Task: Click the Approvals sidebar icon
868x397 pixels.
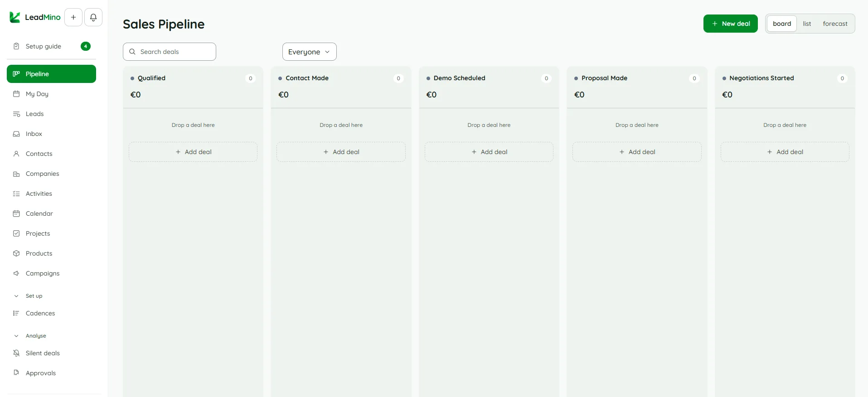Action: click(x=16, y=373)
